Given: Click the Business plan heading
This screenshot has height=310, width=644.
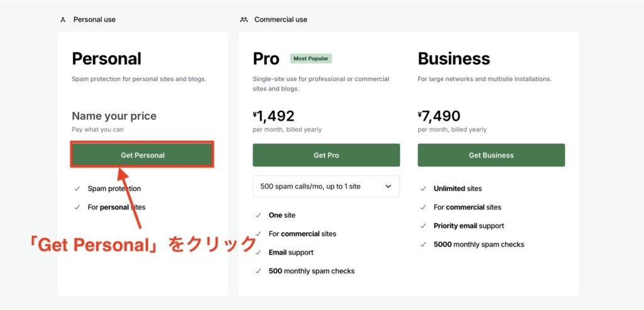Looking at the screenshot, I should click(x=453, y=58).
